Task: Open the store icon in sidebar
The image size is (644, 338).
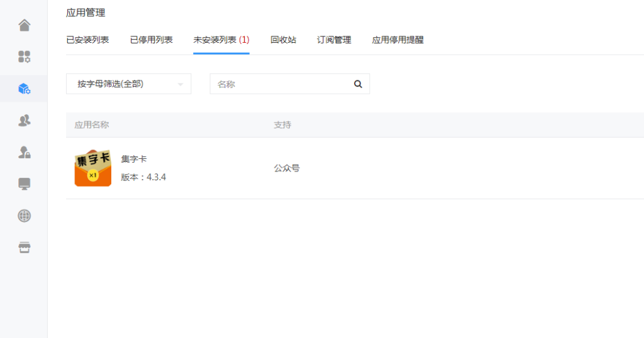Action: (x=25, y=248)
